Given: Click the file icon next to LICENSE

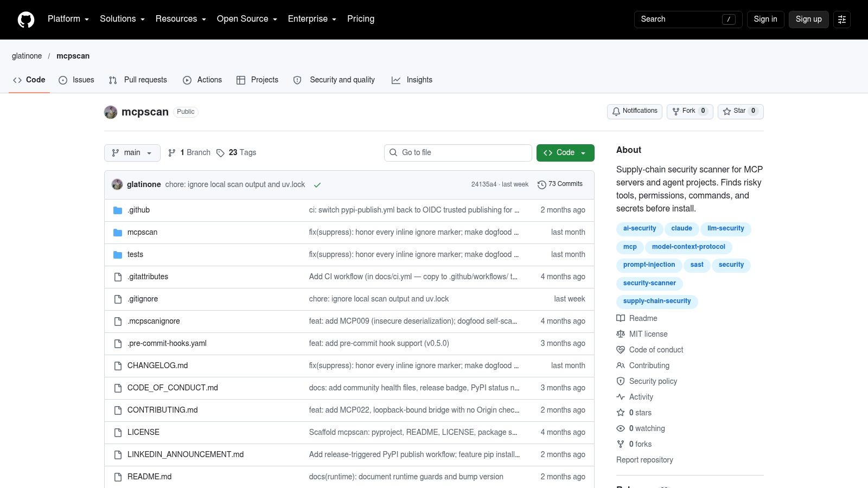Looking at the screenshot, I should point(118,433).
